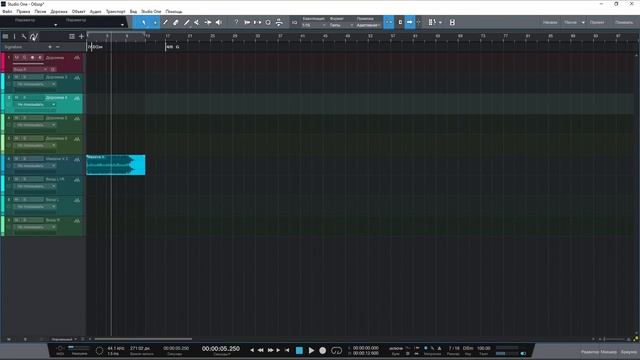Open the track inspector (i) icon
Viewport: 640px width, 360px height.
click(15, 36)
